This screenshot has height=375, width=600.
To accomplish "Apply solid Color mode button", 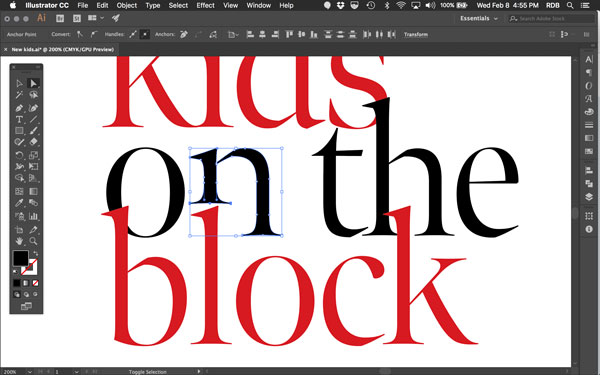I will (17, 283).
